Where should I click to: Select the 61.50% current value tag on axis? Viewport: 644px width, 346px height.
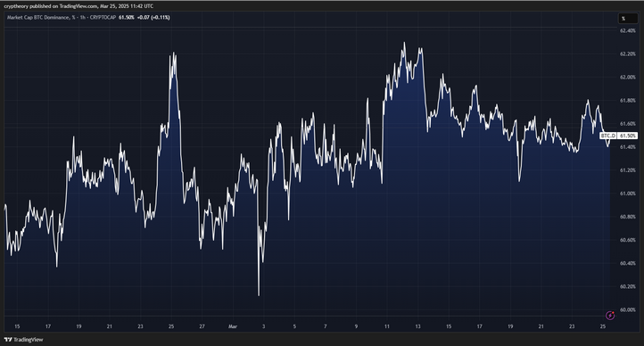pos(627,136)
